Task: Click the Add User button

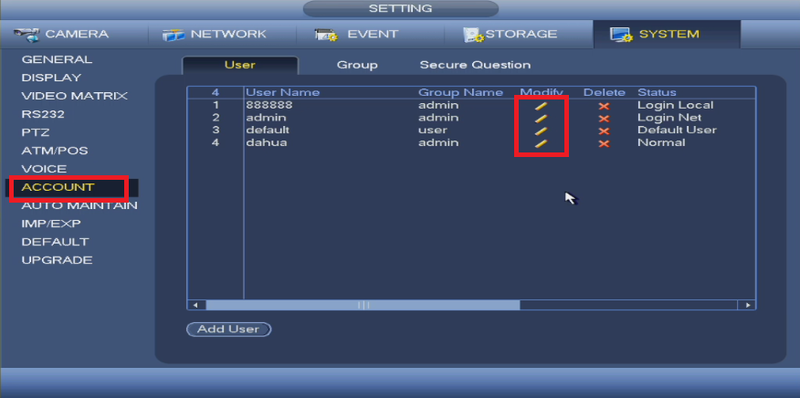Action: tap(229, 329)
